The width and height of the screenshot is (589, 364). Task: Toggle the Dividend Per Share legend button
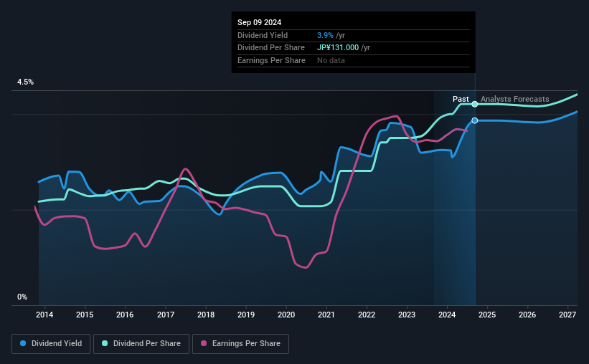(x=141, y=344)
